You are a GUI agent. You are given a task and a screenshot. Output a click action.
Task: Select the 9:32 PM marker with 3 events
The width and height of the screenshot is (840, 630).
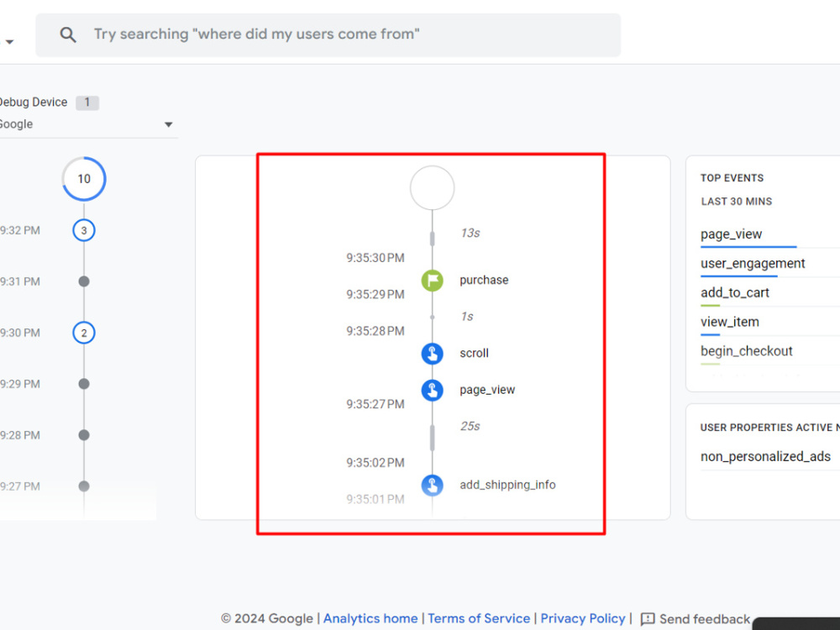(x=84, y=230)
